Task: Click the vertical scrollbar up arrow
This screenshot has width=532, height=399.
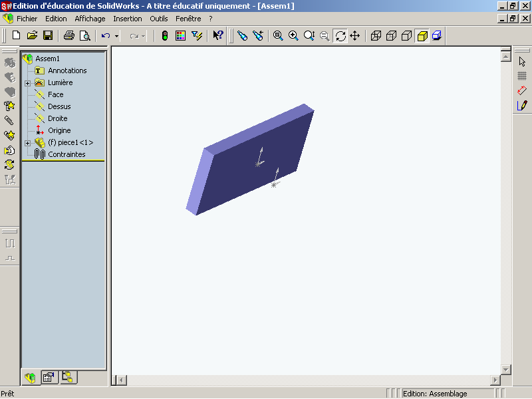Action: 505,57
